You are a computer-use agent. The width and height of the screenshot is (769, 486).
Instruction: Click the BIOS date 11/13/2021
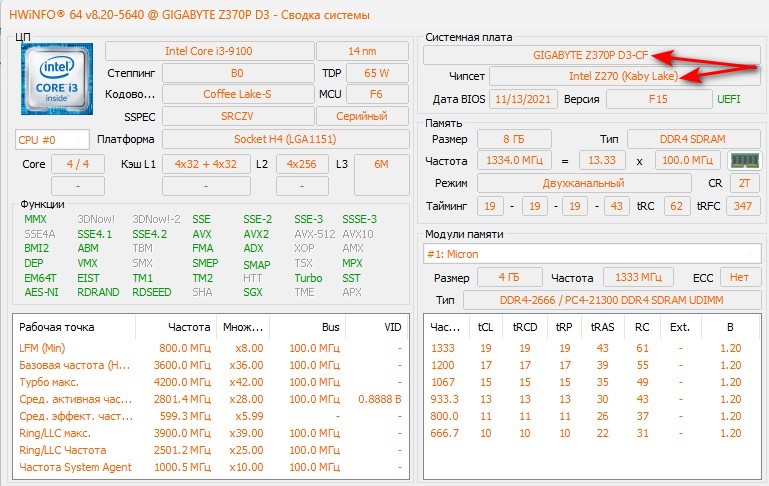523,99
